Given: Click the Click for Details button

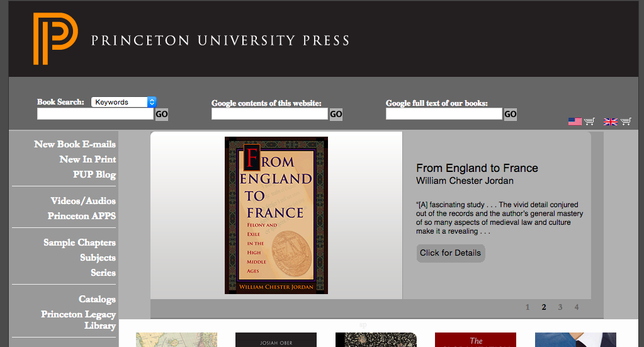Looking at the screenshot, I should (x=451, y=253).
